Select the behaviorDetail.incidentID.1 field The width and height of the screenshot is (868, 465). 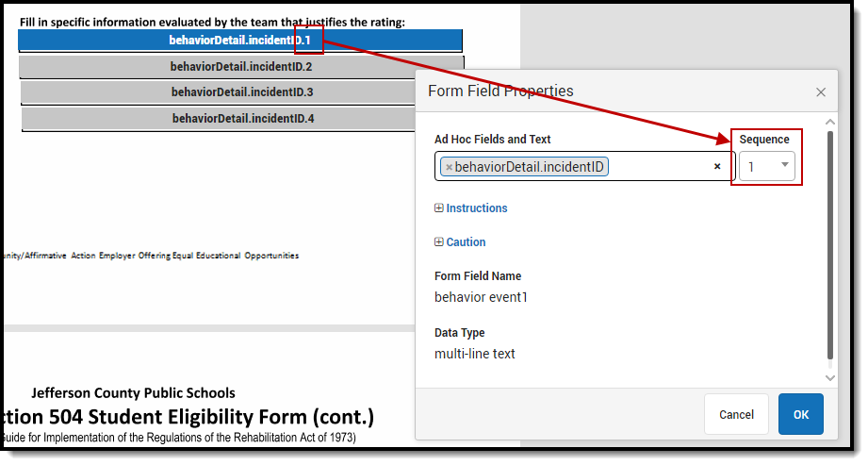pos(240,41)
